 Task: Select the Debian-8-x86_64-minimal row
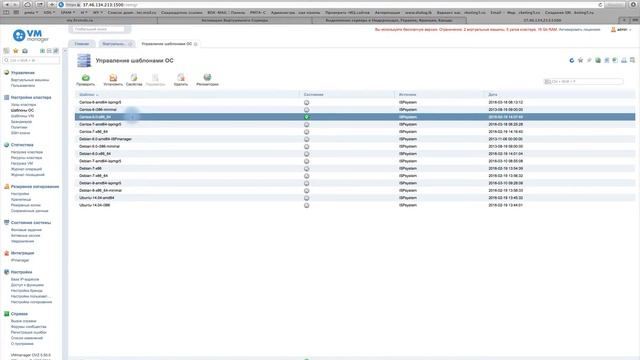(x=355, y=191)
